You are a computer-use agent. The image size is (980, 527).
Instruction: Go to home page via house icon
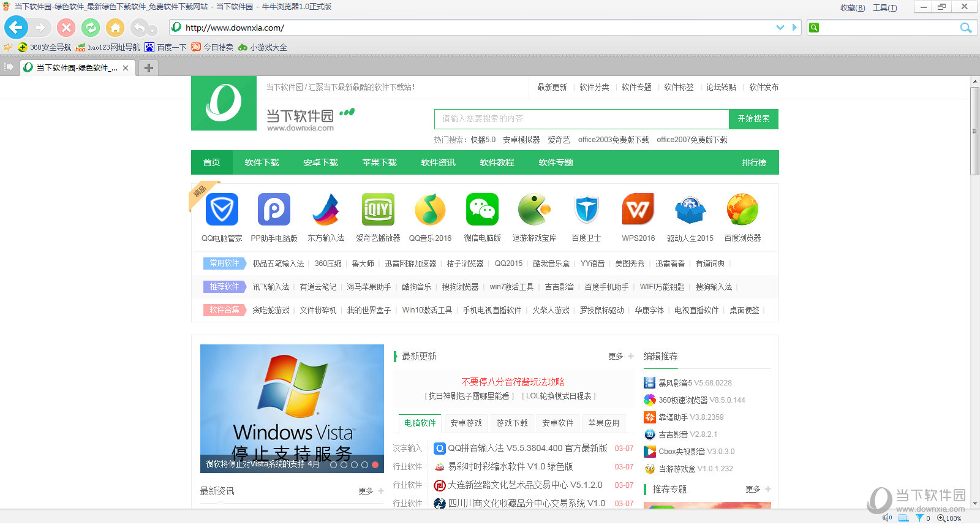click(x=115, y=28)
